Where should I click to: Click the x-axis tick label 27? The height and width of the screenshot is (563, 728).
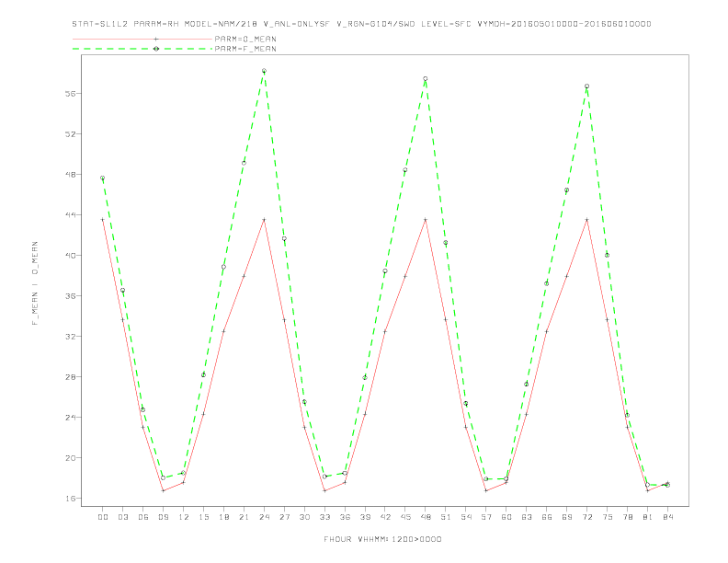click(284, 517)
